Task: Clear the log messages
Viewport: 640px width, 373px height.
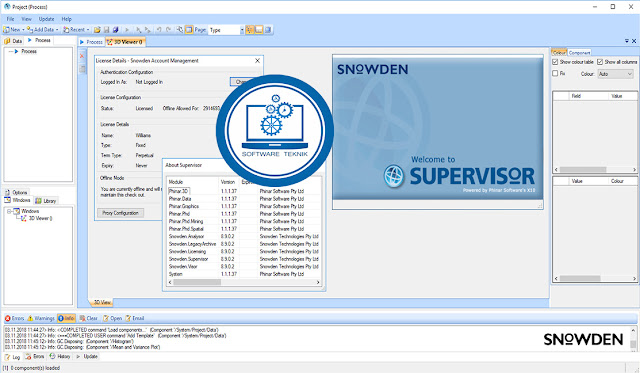Action: [88, 318]
